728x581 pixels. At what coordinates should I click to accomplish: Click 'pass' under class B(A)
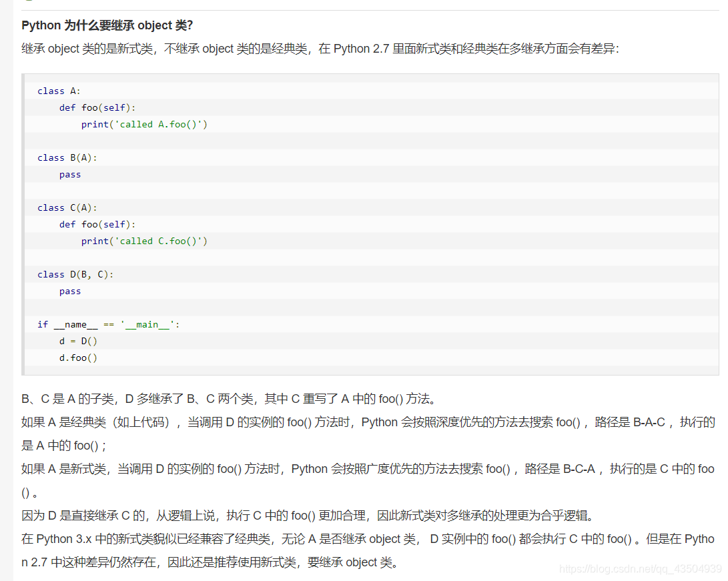click(x=70, y=175)
